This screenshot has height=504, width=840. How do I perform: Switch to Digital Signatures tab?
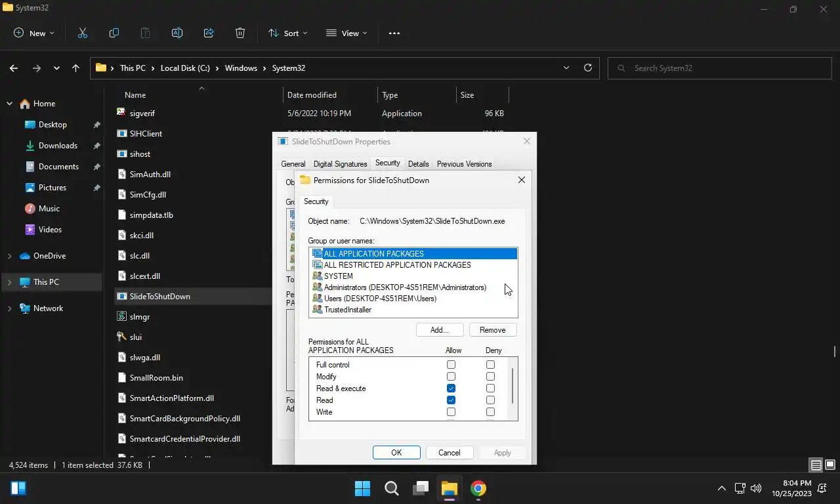[x=340, y=164]
